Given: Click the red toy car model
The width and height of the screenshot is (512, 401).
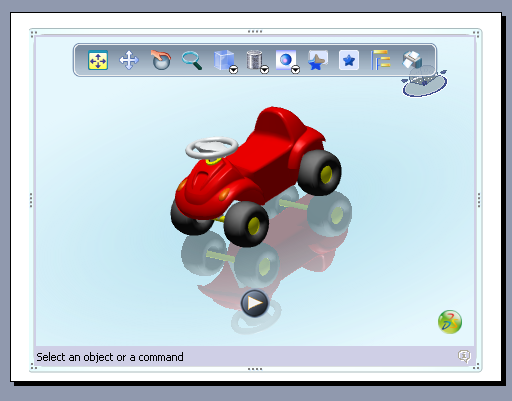Looking at the screenshot, I should click(256, 177).
